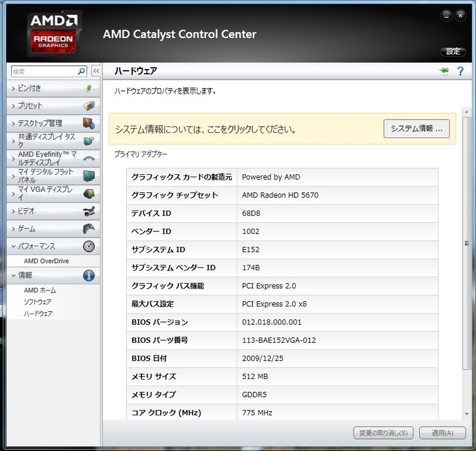
Task: Expand the ピン付き section
Action: 53,88
